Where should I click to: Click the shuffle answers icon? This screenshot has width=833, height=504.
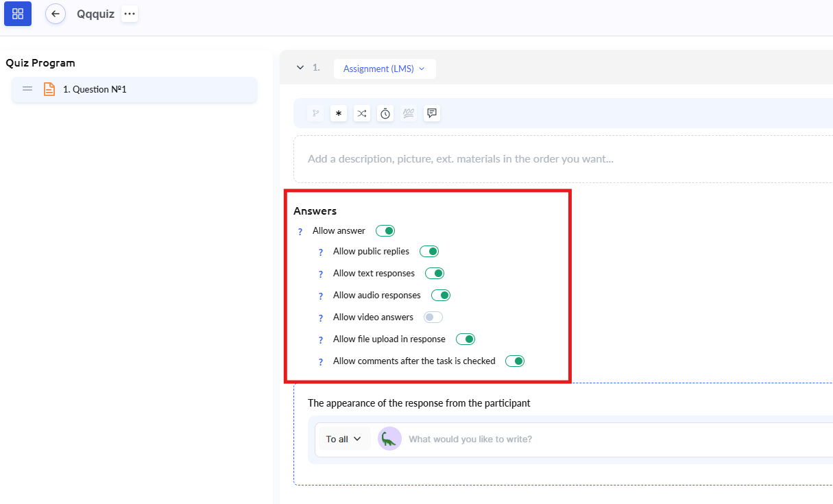pos(362,113)
